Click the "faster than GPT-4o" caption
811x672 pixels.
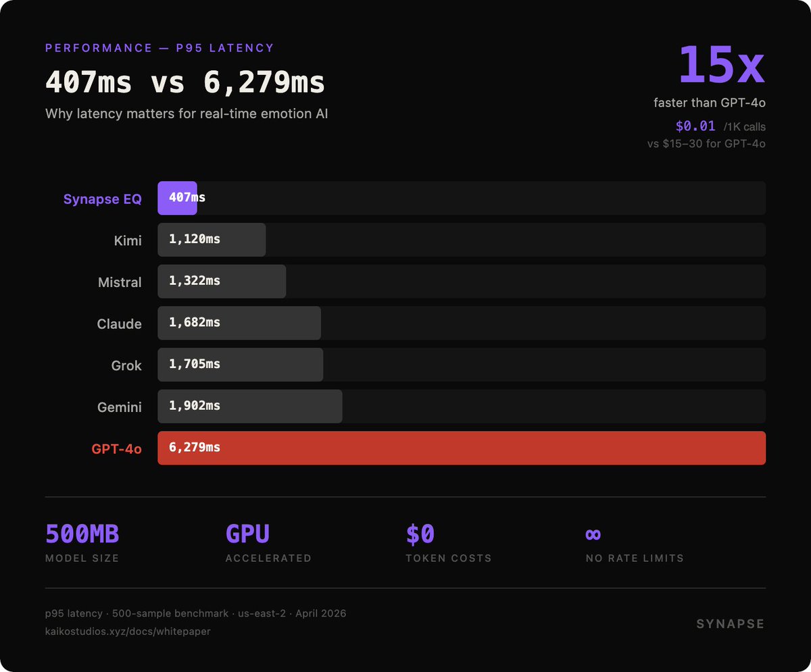point(710,103)
